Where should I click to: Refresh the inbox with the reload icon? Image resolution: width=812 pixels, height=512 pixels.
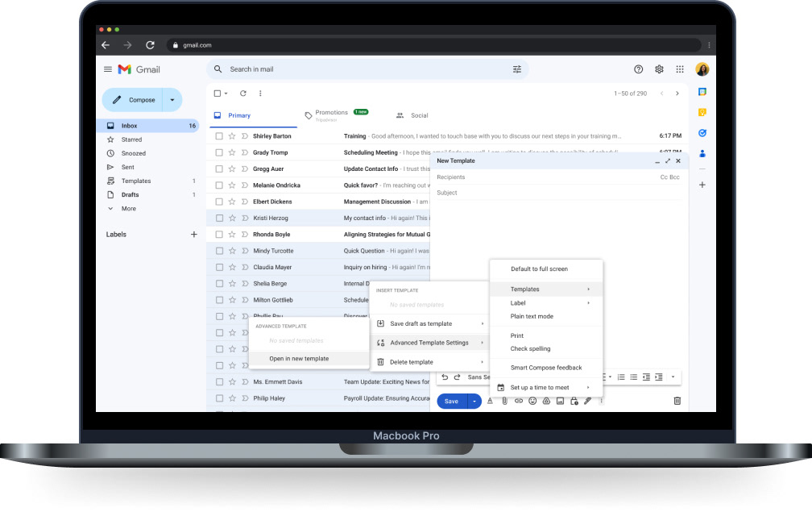(243, 94)
